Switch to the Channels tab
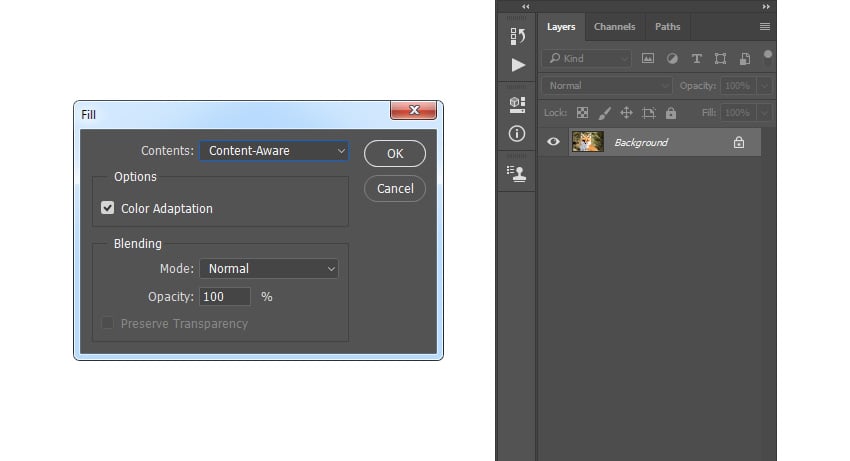850x461 pixels. pyautogui.click(x=614, y=27)
